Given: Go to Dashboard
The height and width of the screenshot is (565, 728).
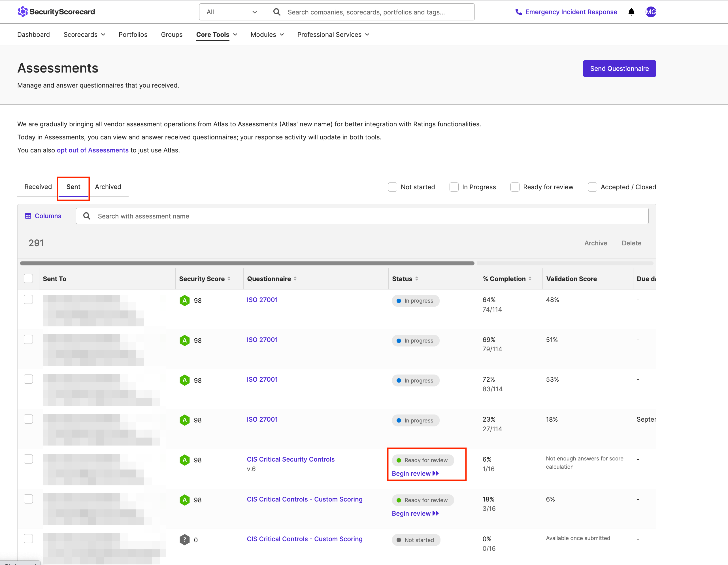Looking at the screenshot, I should point(34,35).
